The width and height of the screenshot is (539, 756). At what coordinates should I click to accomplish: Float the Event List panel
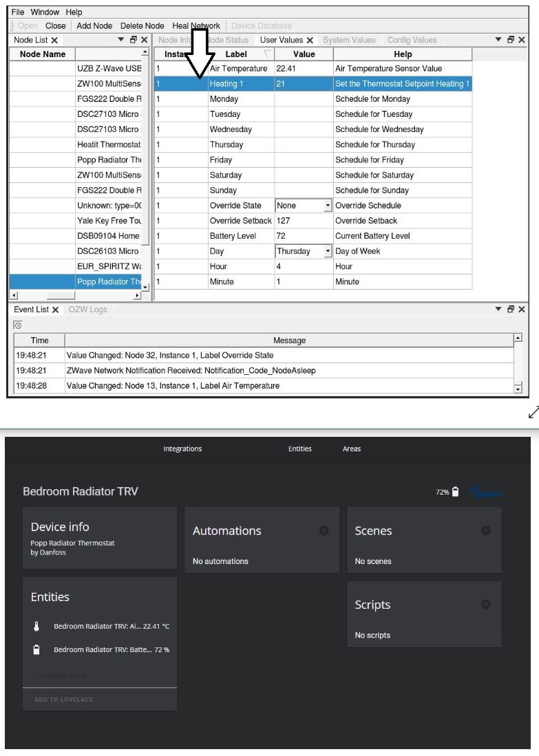[x=511, y=310]
